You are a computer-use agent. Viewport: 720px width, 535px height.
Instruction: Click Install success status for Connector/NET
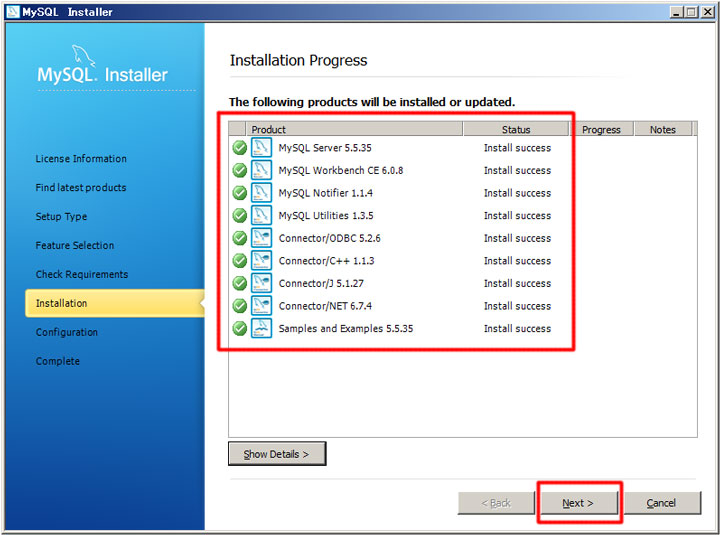pyautogui.click(x=517, y=306)
